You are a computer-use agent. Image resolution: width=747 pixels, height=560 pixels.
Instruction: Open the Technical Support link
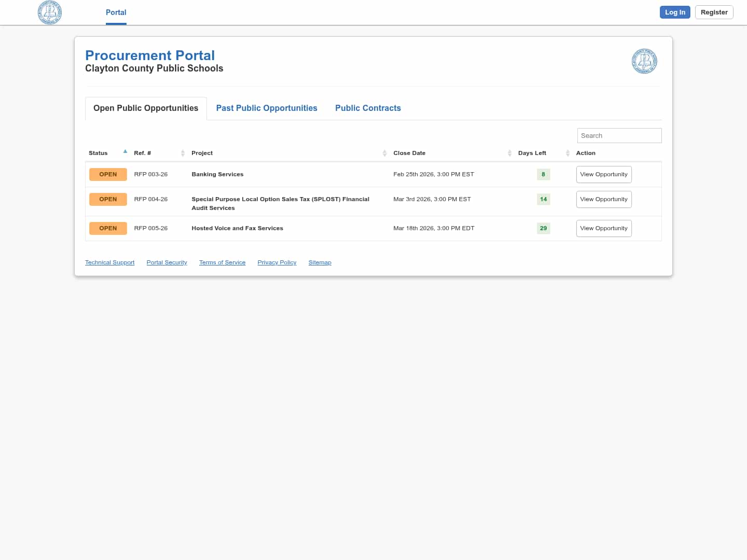coord(109,262)
